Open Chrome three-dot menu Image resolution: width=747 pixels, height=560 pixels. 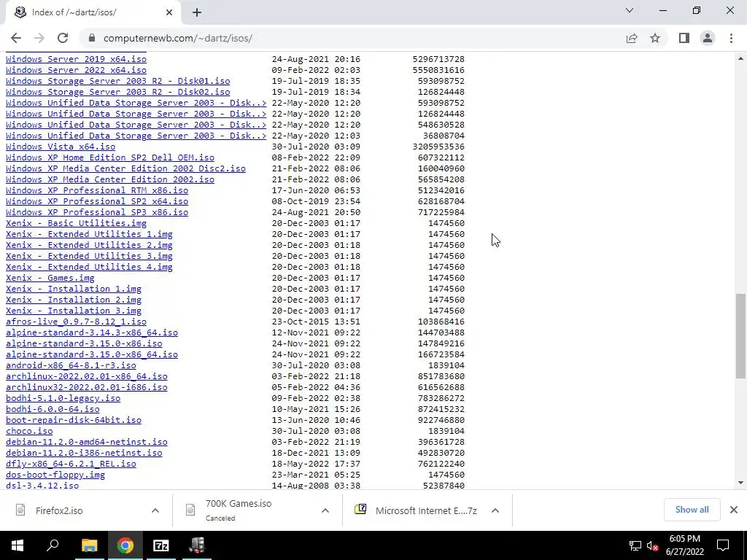click(x=731, y=38)
